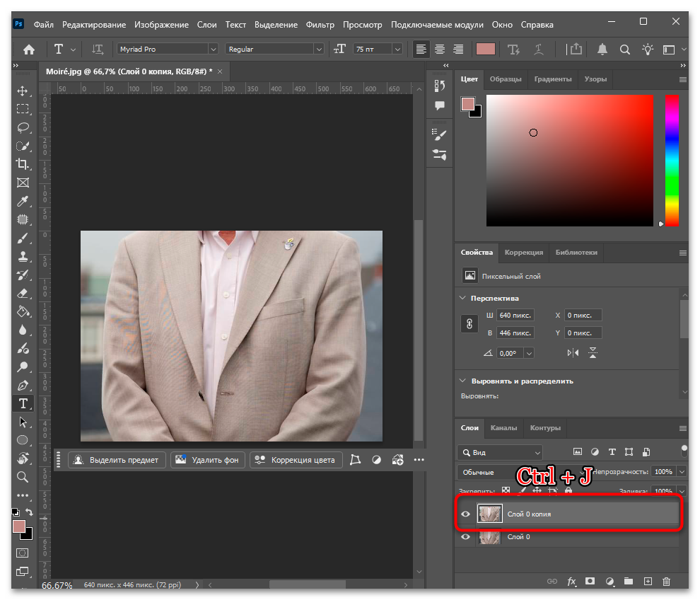Select the Move tool

(x=23, y=91)
